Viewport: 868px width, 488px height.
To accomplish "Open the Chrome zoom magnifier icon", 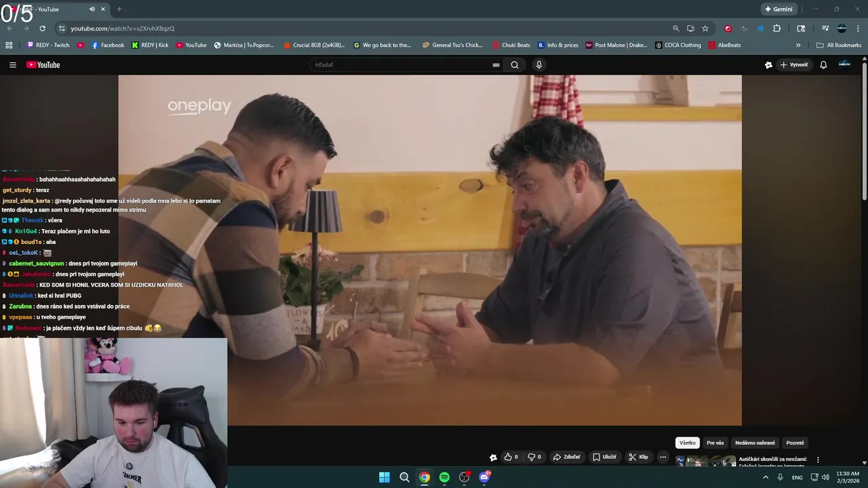I will tap(676, 28).
